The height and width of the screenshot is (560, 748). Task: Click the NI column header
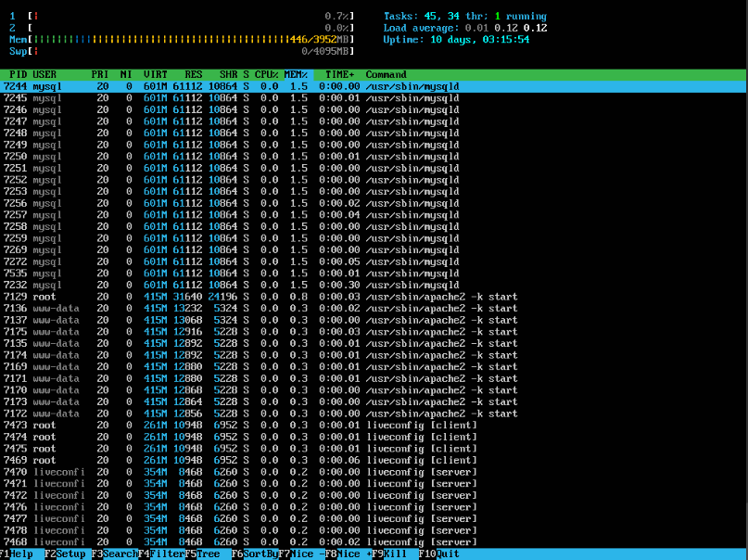pos(126,74)
